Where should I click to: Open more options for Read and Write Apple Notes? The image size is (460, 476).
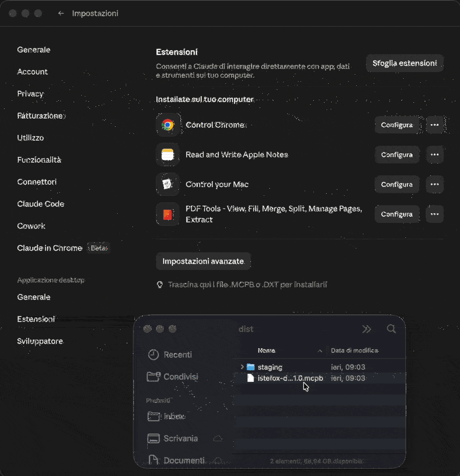(434, 154)
